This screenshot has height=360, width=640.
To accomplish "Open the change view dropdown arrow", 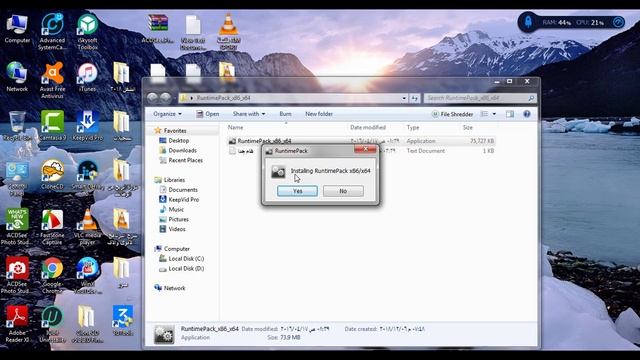I will [x=494, y=114].
